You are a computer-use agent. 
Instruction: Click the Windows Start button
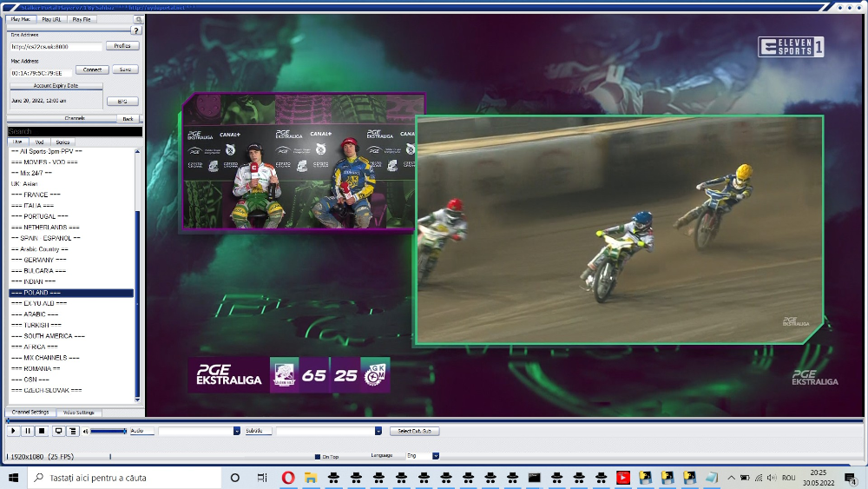(x=14, y=478)
